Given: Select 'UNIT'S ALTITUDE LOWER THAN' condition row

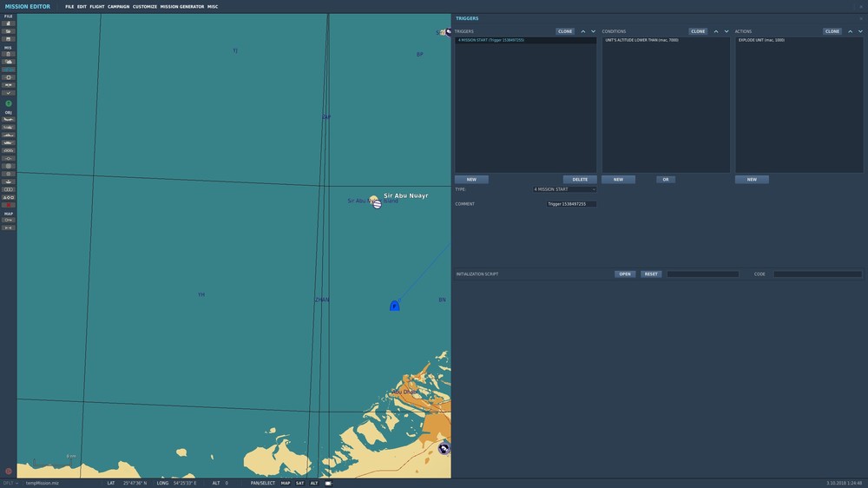Looking at the screenshot, I should (666, 40).
